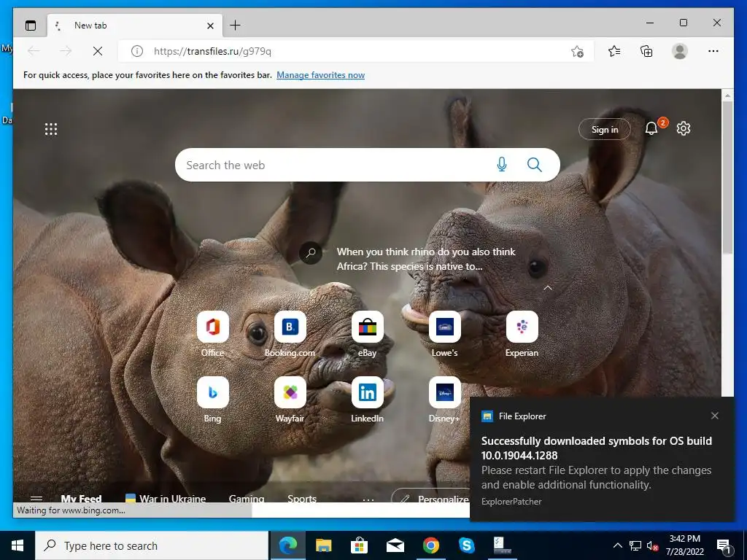Screen dimensions: 747x560
Task: Open notifications bell icon
Action: [x=651, y=128]
